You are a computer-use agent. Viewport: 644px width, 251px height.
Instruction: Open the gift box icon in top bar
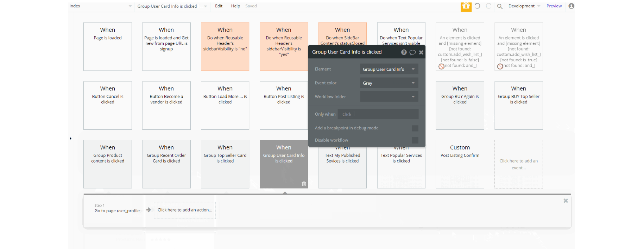(x=466, y=6)
